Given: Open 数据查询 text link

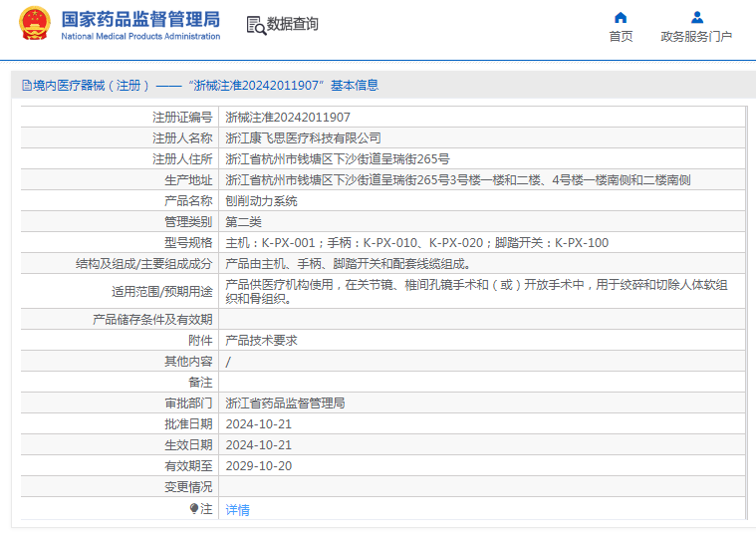Looking at the screenshot, I should pyautogui.click(x=292, y=24).
